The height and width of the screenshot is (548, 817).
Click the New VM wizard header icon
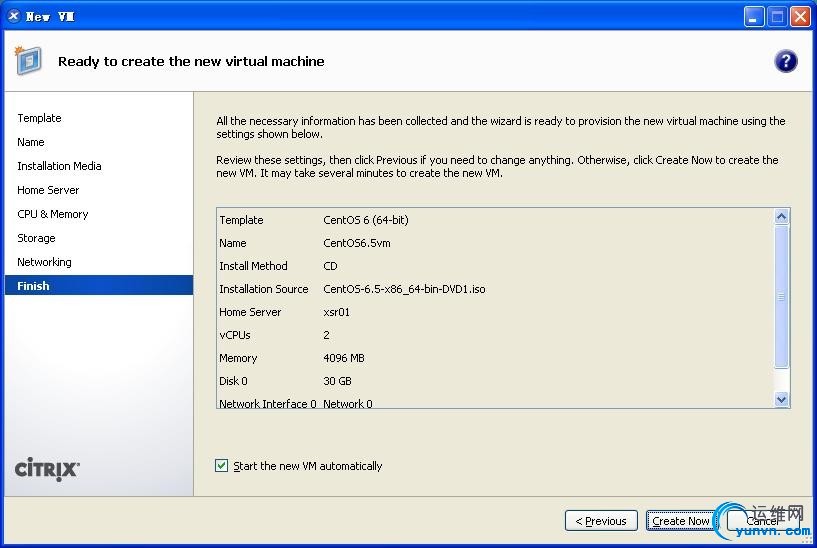[28, 61]
